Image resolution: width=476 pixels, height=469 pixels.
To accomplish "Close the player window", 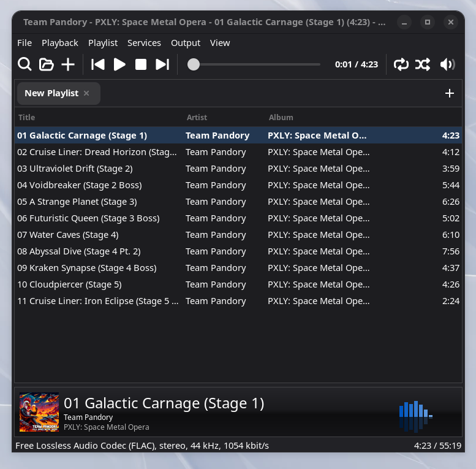I will point(451,22).
